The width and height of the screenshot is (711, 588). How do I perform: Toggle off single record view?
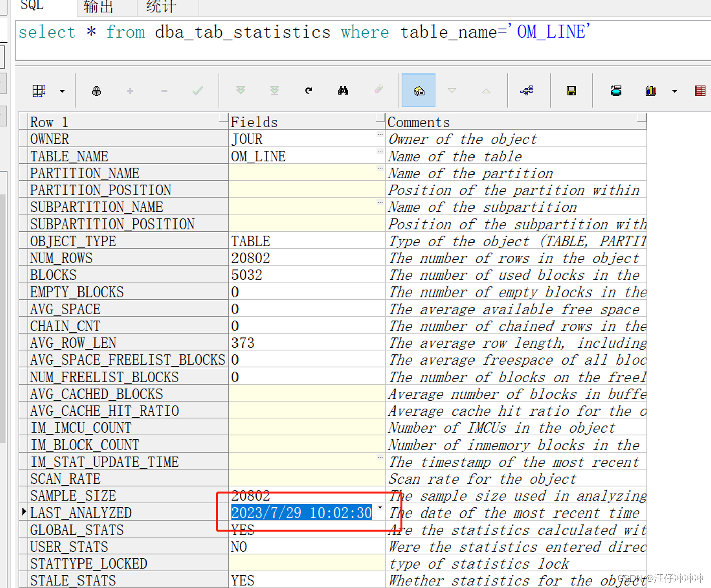[418, 91]
